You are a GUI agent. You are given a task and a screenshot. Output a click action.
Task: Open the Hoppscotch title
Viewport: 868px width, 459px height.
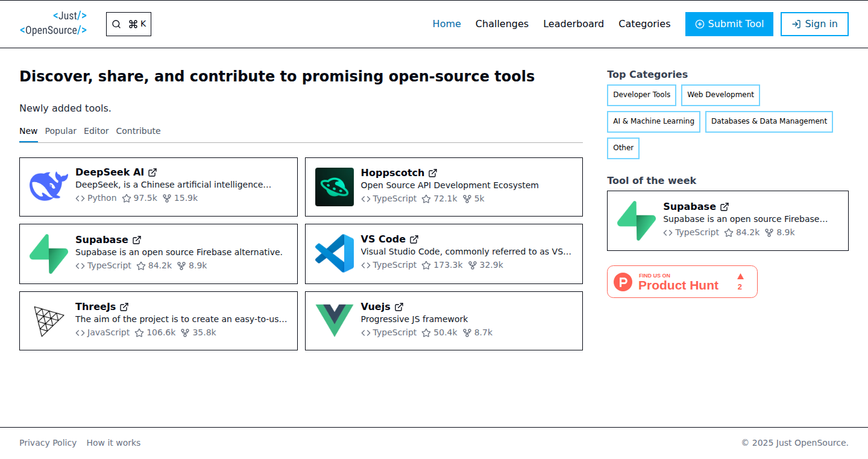coord(392,173)
